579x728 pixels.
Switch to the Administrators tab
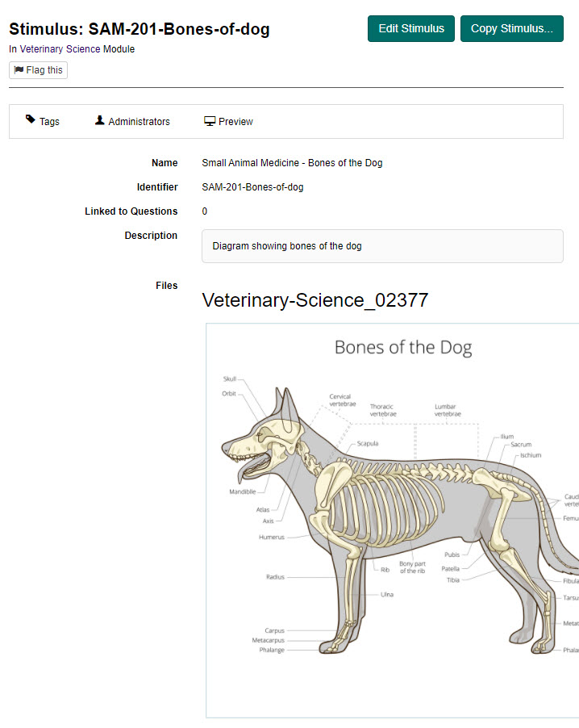pos(132,122)
